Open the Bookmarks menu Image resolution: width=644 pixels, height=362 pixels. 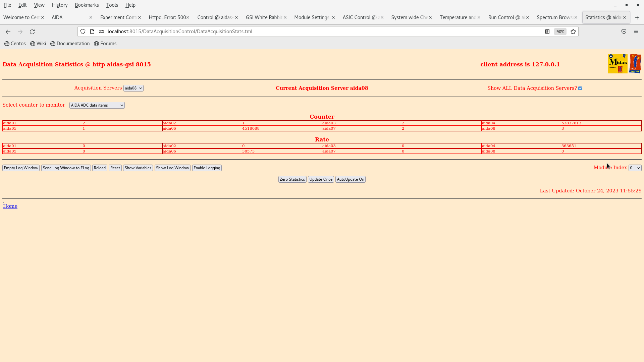87,5
